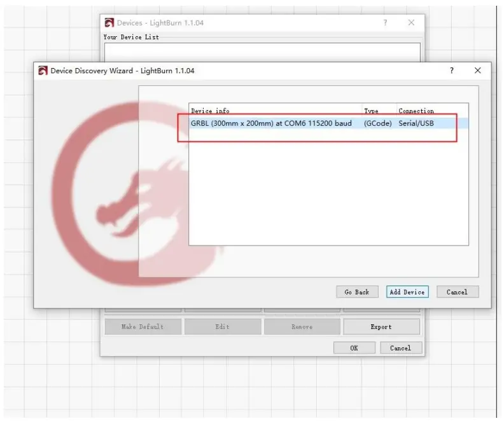Click the Device info column header
This screenshot has height=421, width=504.
(x=276, y=111)
